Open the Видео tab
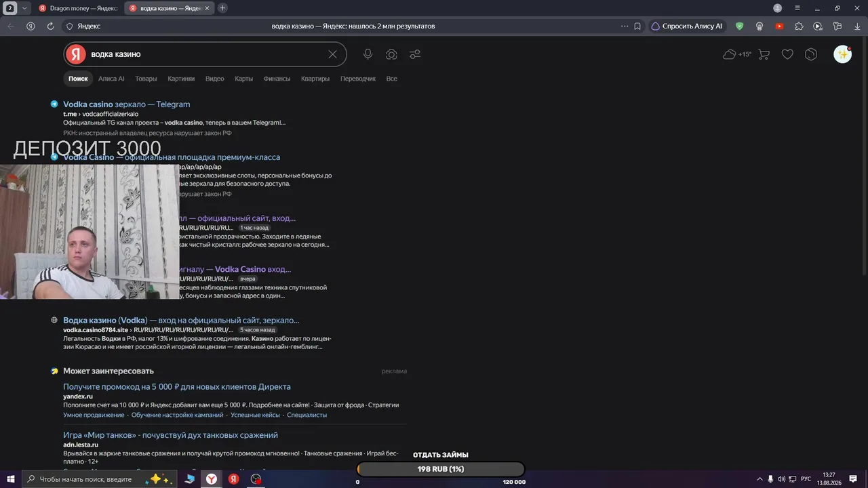 214,79
